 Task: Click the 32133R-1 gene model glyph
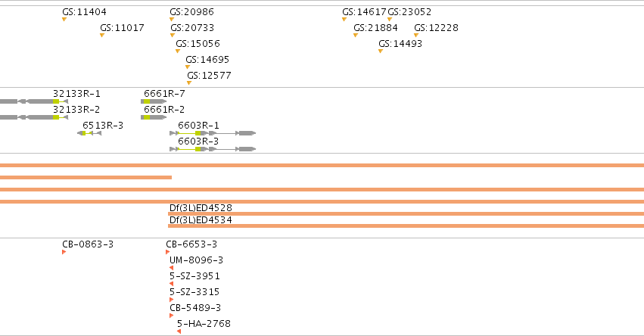(x=34, y=101)
